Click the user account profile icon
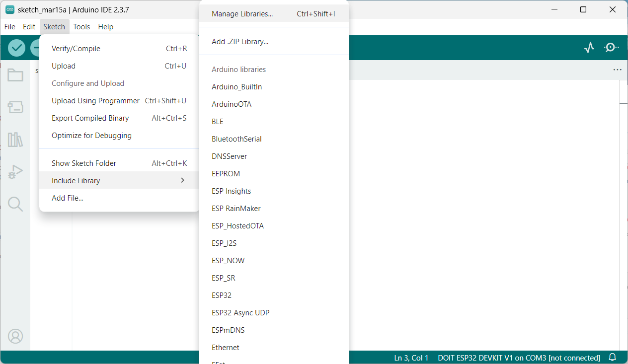 tap(15, 336)
